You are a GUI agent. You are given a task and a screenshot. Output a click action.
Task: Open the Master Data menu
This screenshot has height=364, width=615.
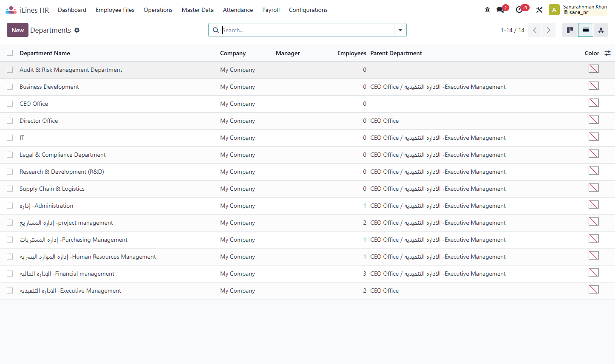[x=198, y=10]
